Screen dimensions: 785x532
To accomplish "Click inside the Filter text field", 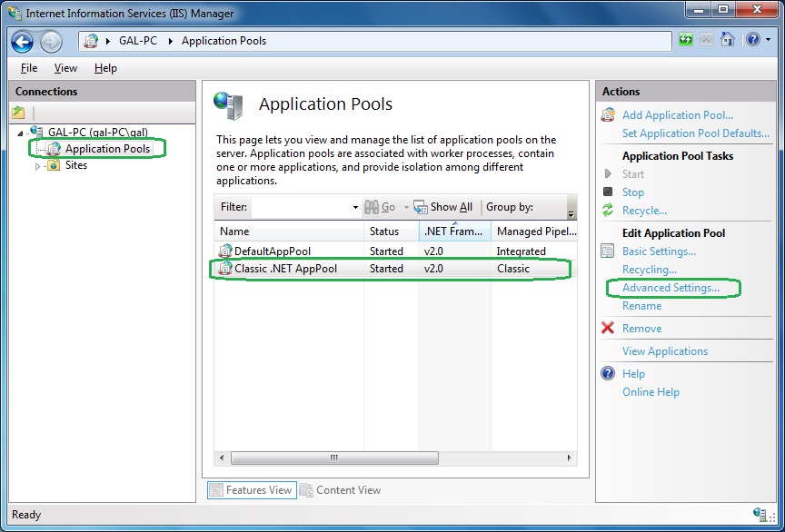I will click(x=300, y=207).
